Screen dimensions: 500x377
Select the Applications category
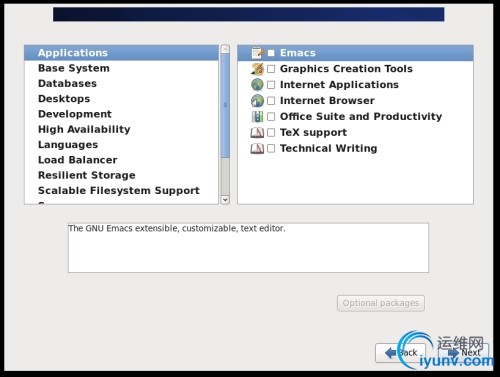click(121, 53)
